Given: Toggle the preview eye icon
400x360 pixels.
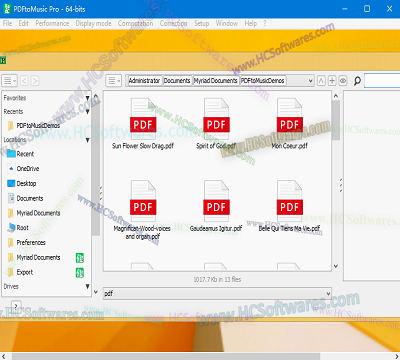Looking at the screenshot, I should (343, 81).
